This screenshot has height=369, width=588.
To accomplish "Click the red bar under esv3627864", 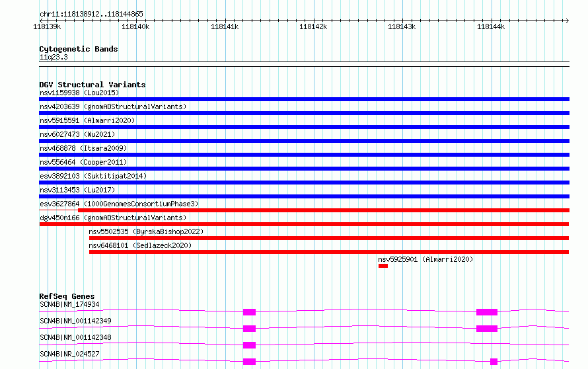I will [324, 210].
